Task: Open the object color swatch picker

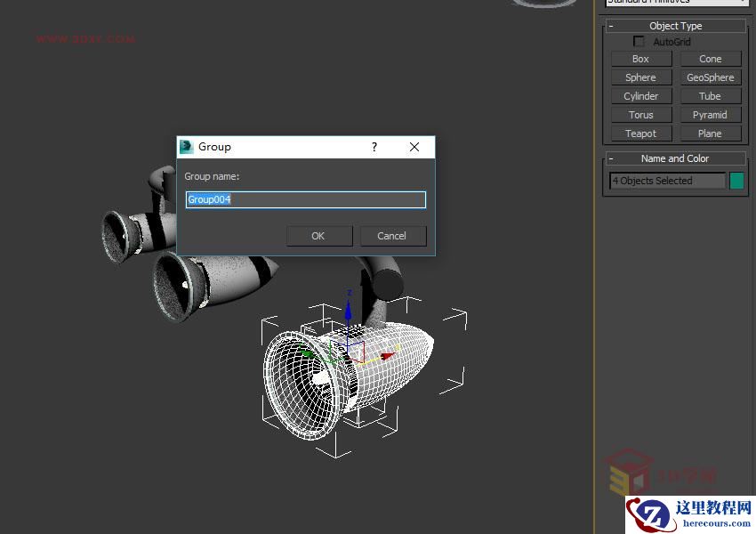Action: [x=736, y=181]
